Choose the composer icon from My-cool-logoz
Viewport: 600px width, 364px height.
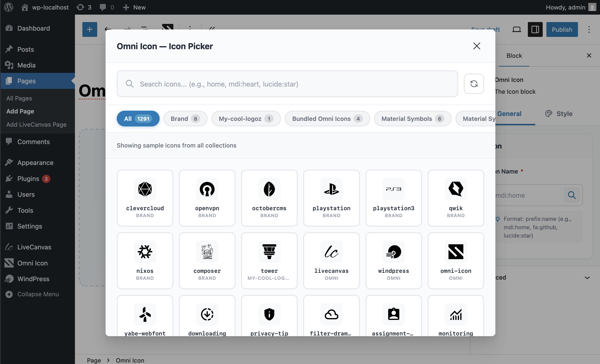coord(207,261)
